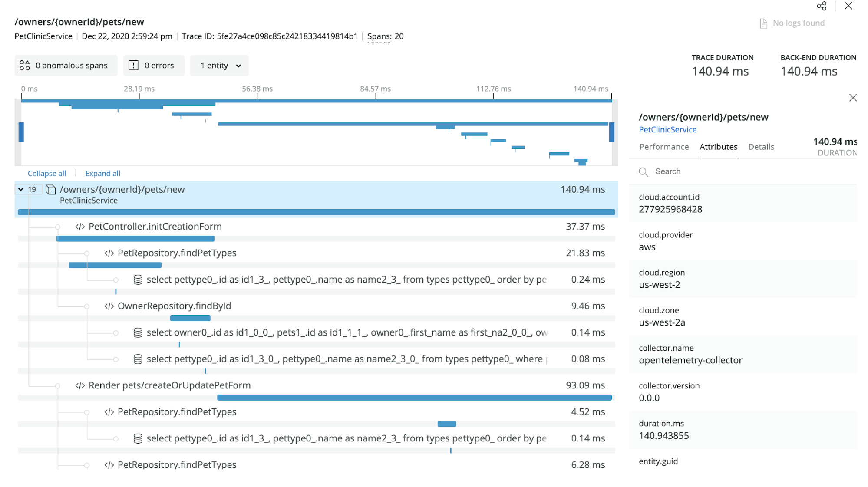Click the 93.09 ms Render span duration bar
Viewport: 868px width, 487px height.
414,398
